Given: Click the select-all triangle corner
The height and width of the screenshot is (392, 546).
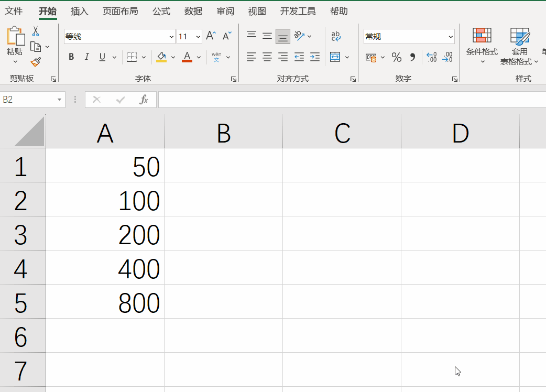Looking at the screenshot, I should coord(29,132).
